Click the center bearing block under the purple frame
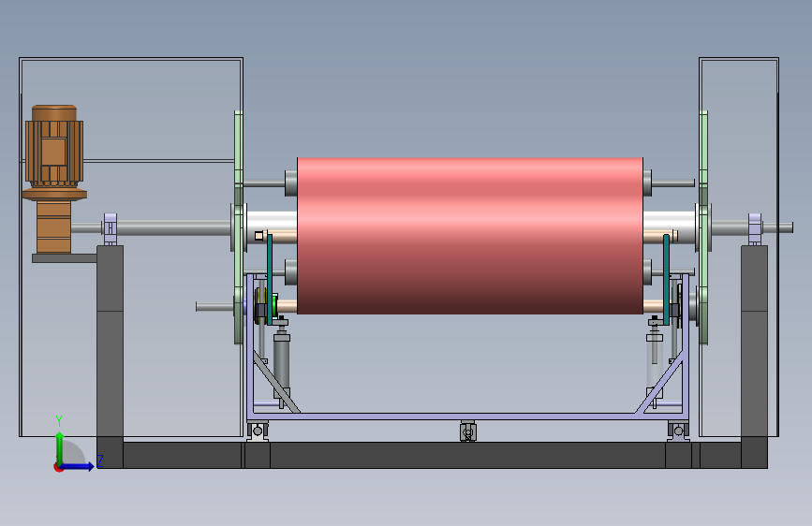This screenshot has height=526, width=812. pos(467,431)
